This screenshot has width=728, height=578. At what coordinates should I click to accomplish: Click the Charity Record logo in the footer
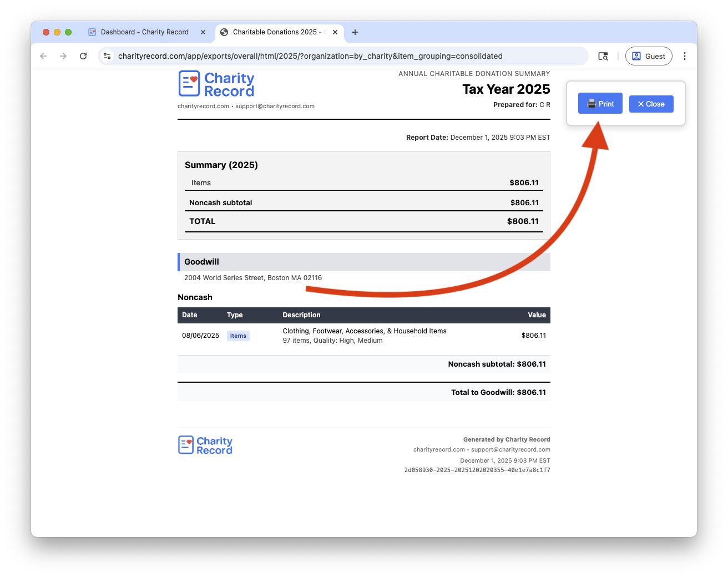tap(205, 444)
